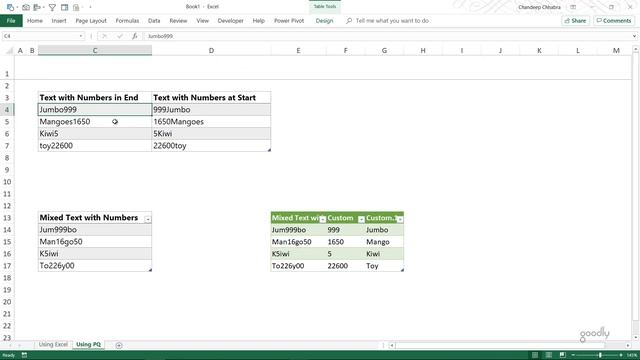Select cell containing Man16go50 in left table
The width and height of the screenshot is (640, 360).
pyautogui.click(x=95, y=242)
